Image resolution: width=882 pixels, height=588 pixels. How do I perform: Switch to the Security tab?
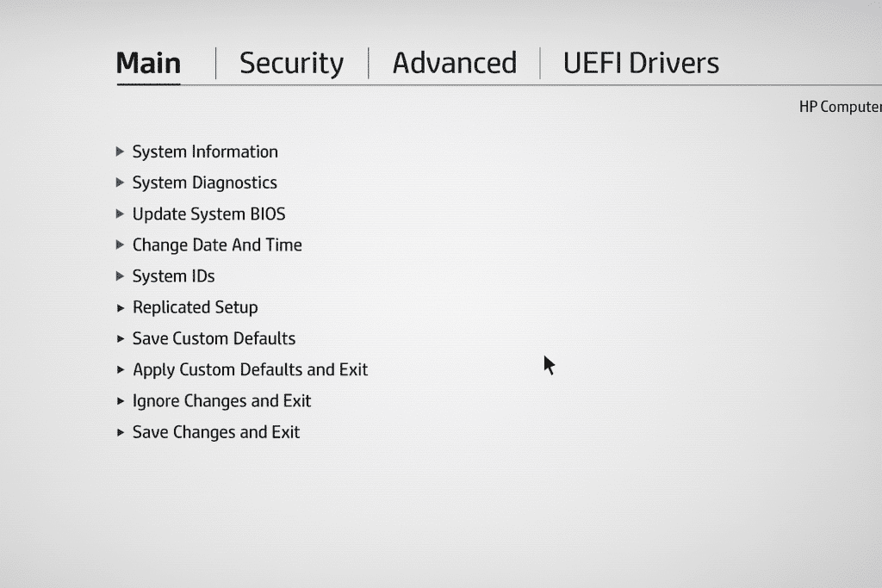(x=291, y=63)
